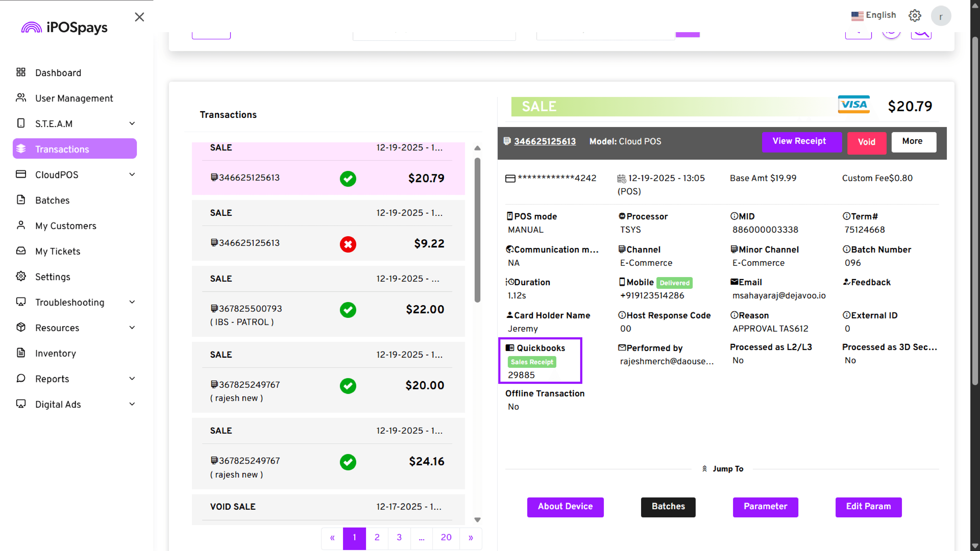Image resolution: width=980 pixels, height=551 pixels.
Task: Open the settings gear in top bar
Action: pos(915,16)
